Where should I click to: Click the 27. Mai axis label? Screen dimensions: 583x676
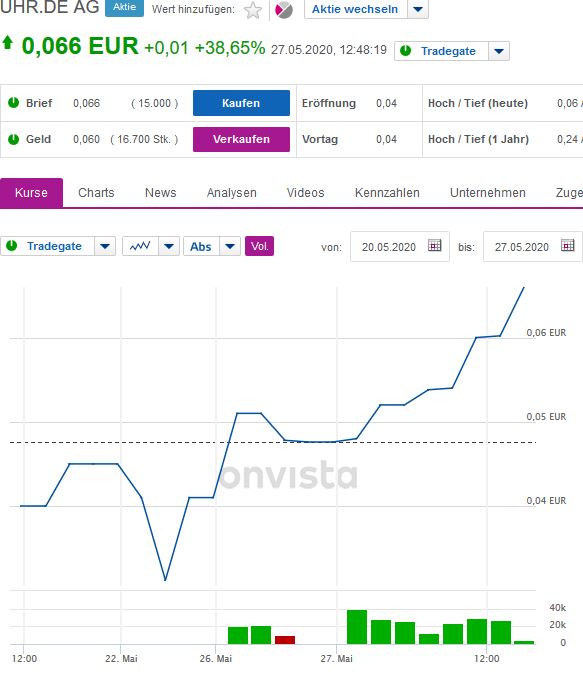coord(336,659)
